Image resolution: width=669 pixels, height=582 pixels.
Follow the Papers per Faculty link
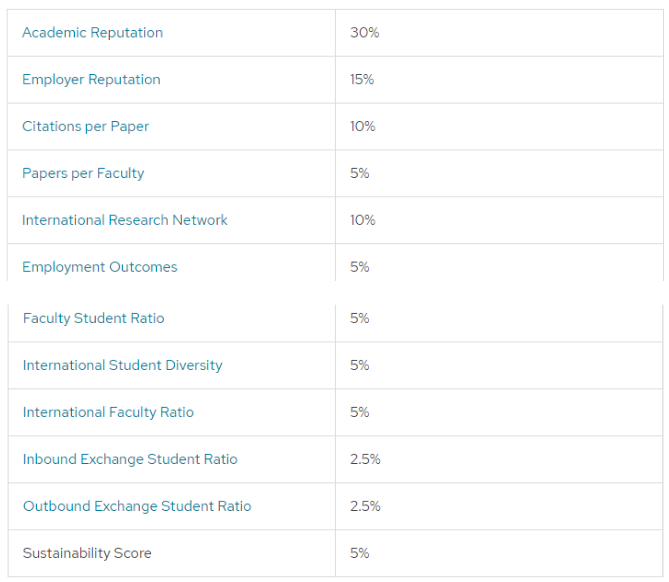click(x=83, y=173)
